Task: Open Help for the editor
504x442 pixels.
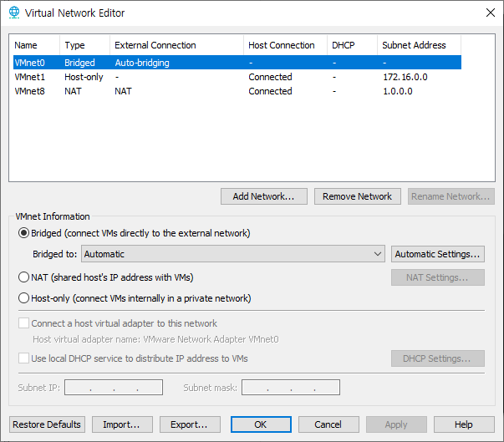Action: coord(464,424)
